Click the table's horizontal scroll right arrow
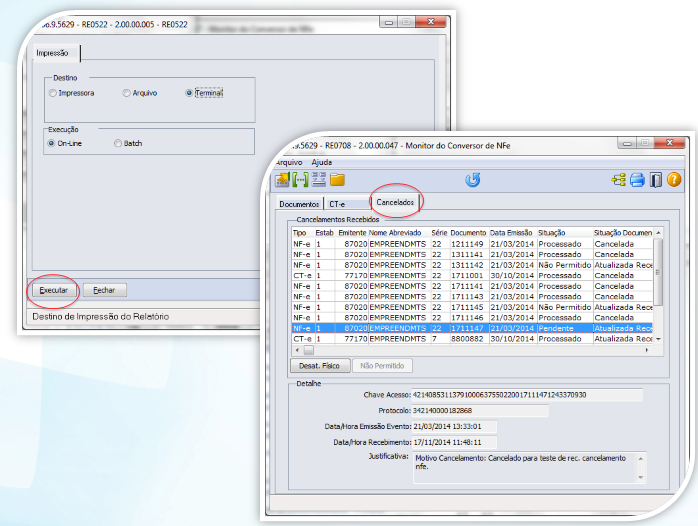The height and width of the screenshot is (526, 698). 647,350
